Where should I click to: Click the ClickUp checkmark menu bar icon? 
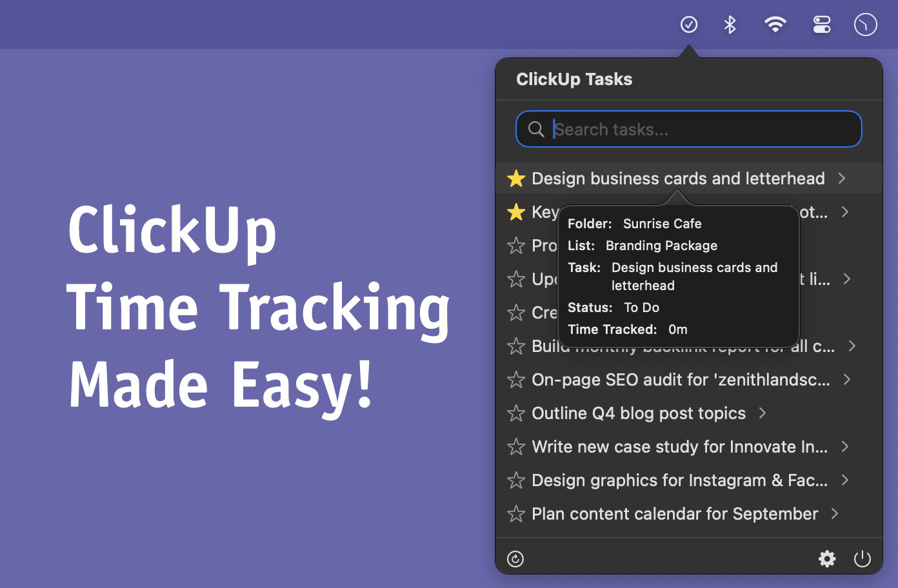point(689,25)
